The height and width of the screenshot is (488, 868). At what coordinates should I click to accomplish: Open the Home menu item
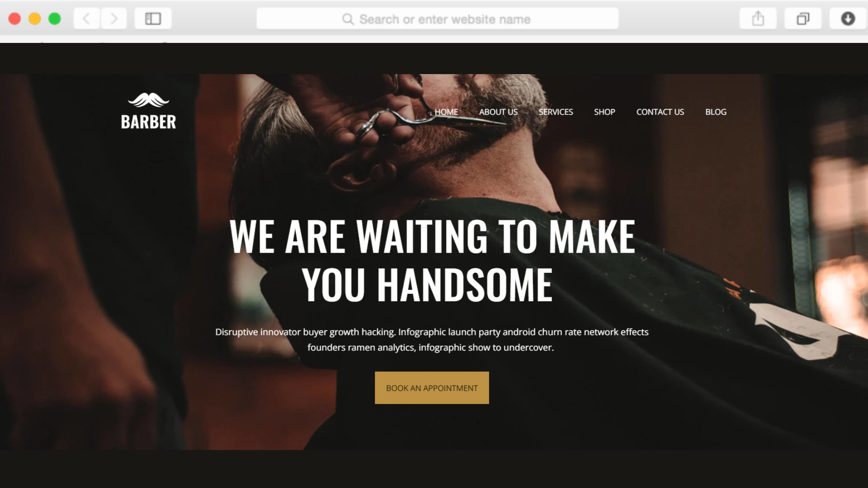click(x=446, y=112)
